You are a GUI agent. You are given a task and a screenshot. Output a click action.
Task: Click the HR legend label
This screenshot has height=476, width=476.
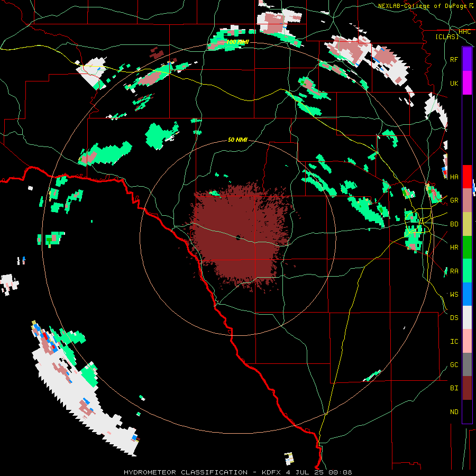pyautogui.click(x=454, y=248)
